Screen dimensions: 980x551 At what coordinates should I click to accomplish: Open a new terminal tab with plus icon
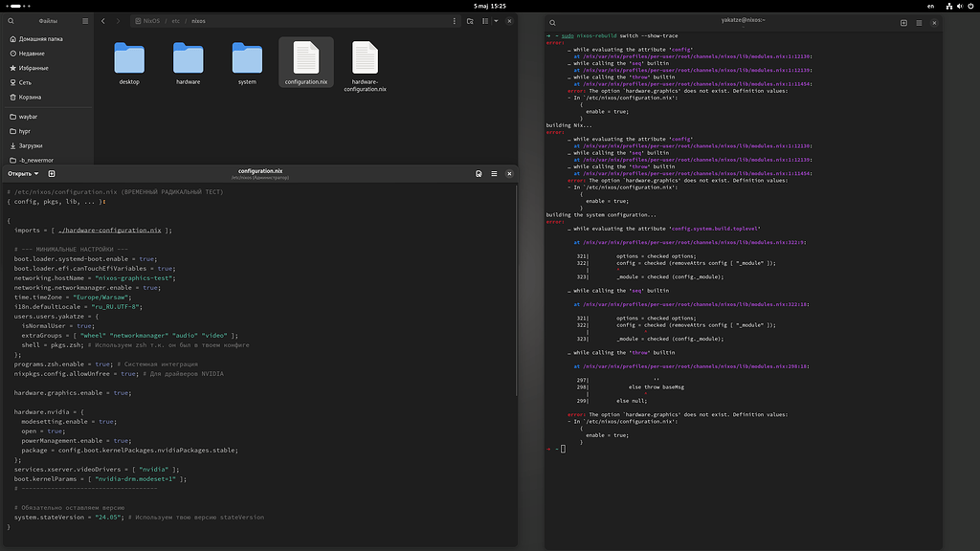(x=902, y=21)
